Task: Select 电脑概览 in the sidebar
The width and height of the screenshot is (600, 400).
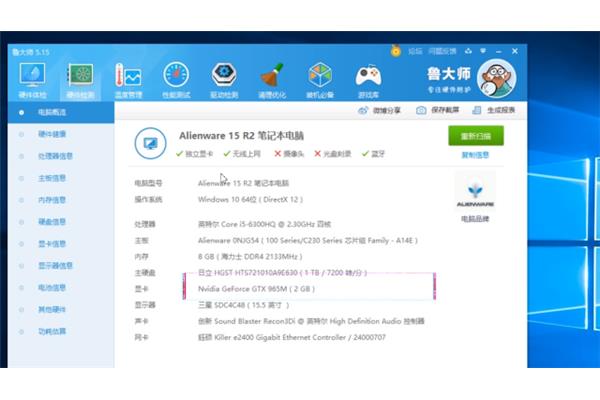Action: [61, 113]
